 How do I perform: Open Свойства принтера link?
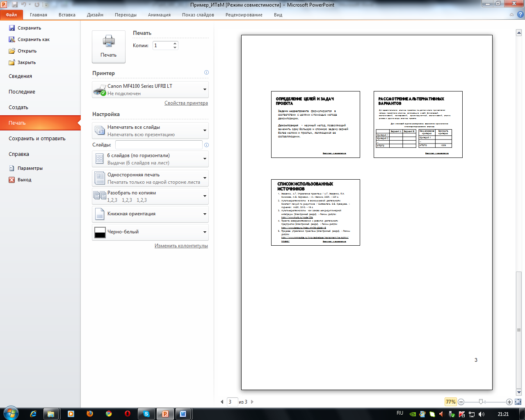point(186,103)
